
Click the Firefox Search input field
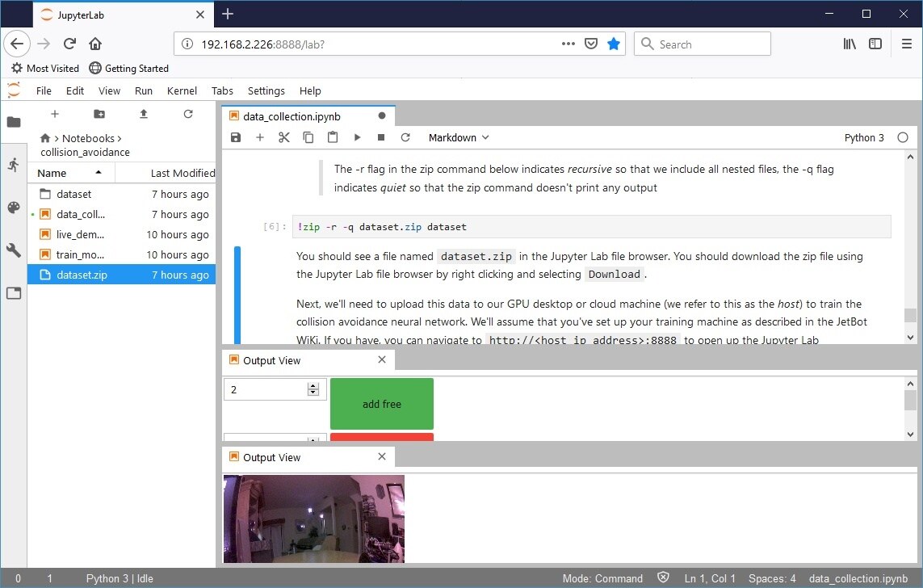tap(711, 44)
